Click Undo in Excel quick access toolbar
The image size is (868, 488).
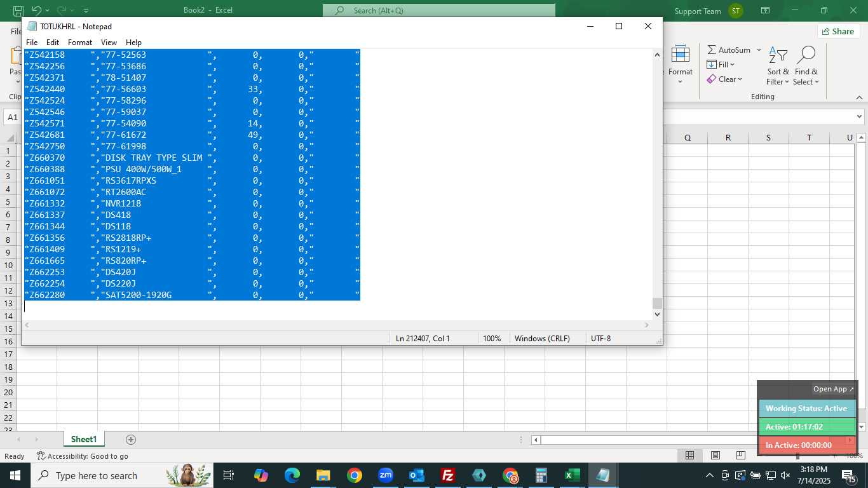[x=37, y=11]
